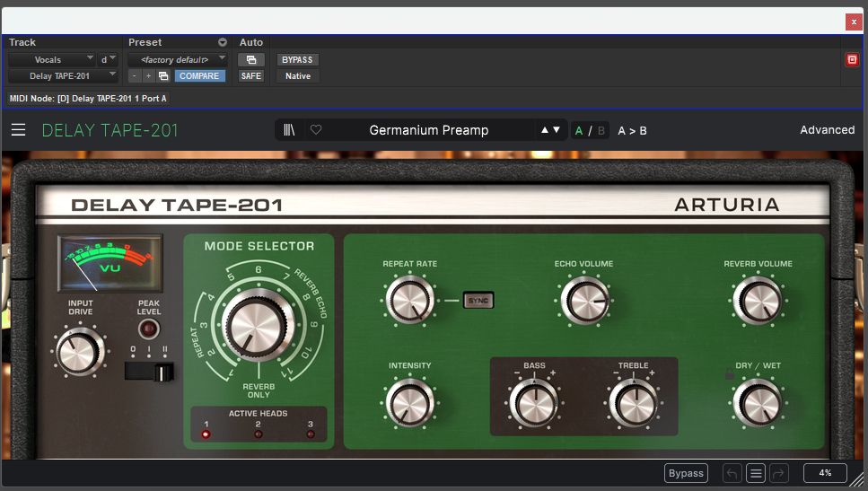Click the 4% CPU meter

tap(825, 473)
